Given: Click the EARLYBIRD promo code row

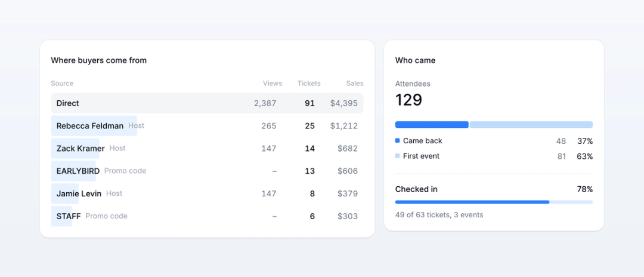Looking at the screenshot, I should 207,171.
